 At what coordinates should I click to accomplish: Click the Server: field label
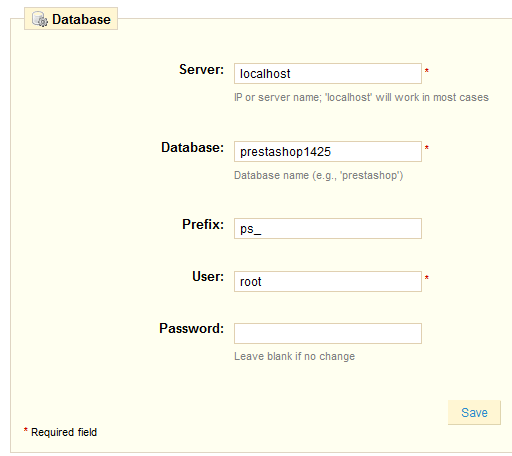[x=201, y=69]
